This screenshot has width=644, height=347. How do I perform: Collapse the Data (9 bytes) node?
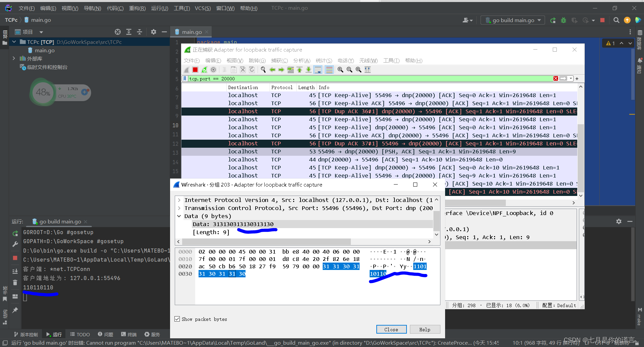[x=179, y=216]
